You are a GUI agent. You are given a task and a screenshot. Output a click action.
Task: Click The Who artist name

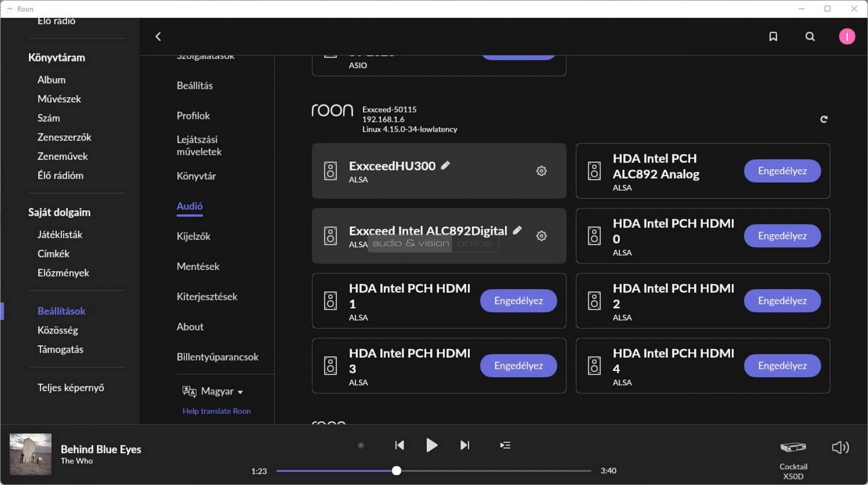point(77,461)
